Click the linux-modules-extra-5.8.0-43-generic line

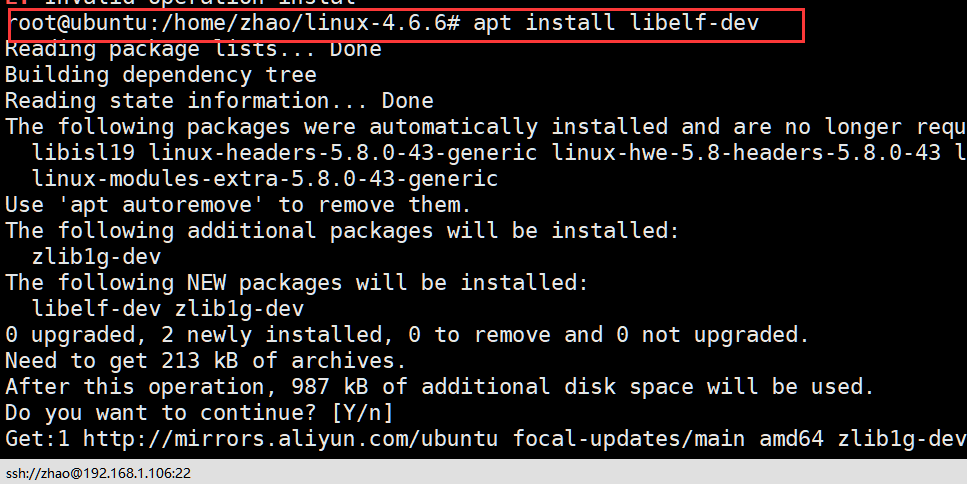(x=265, y=179)
